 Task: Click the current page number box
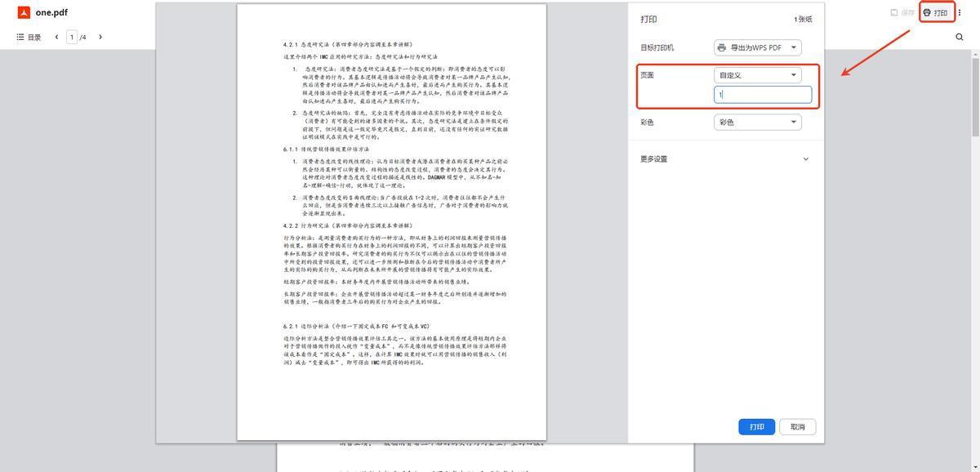(x=72, y=37)
